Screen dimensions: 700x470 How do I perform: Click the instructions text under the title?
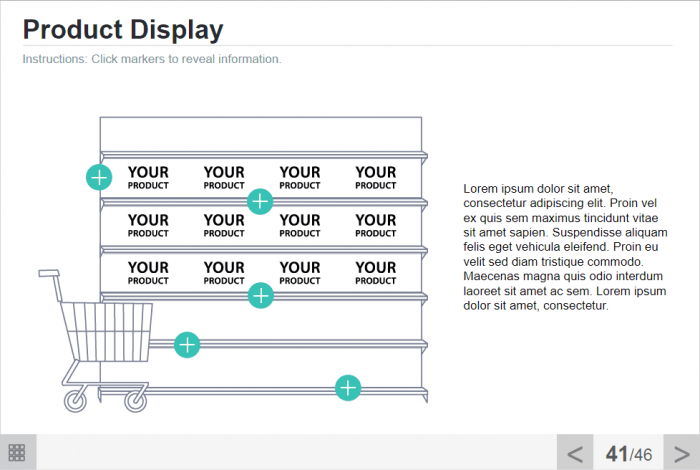tap(152, 59)
